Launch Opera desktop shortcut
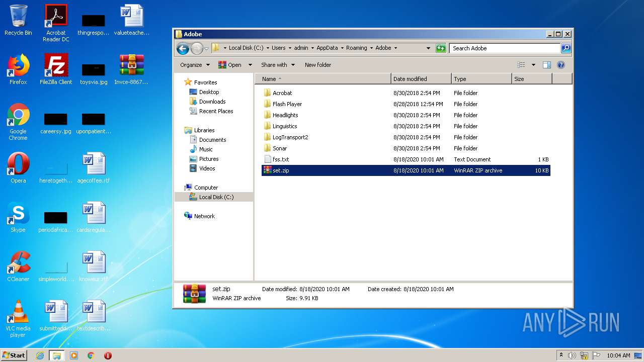Image resolution: width=644 pixels, height=362 pixels. (x=18, y=168)
